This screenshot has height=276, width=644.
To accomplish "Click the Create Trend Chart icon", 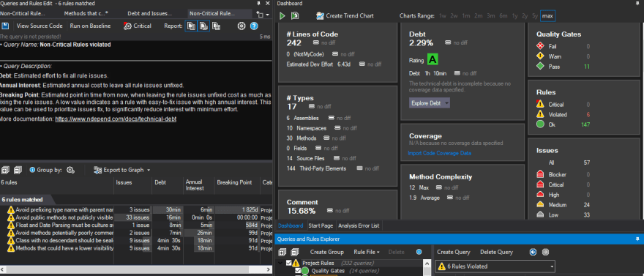I will click(x=321, y=15).
